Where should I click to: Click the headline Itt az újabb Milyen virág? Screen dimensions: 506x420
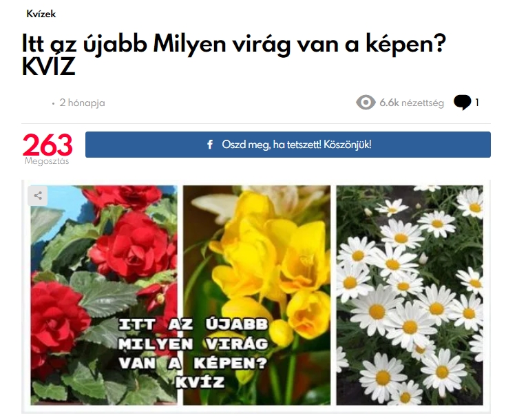[233, 44]
